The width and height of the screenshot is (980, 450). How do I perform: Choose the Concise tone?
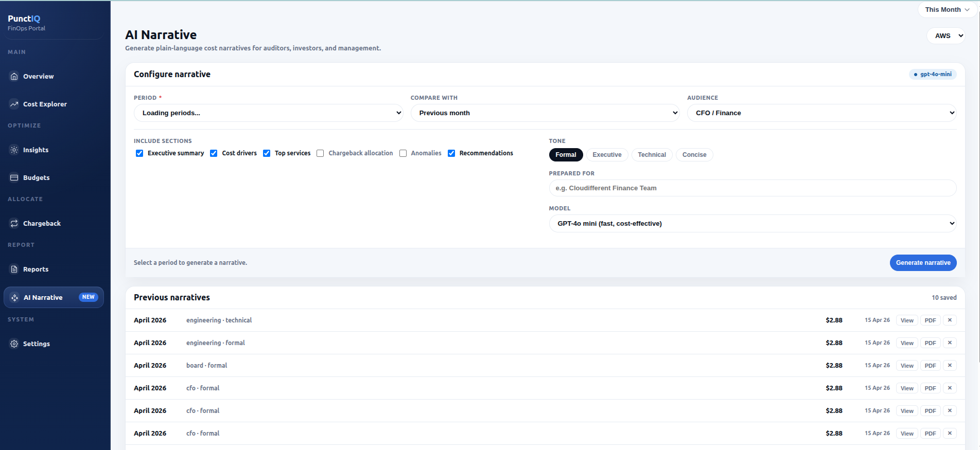click(x=694, y=155)
